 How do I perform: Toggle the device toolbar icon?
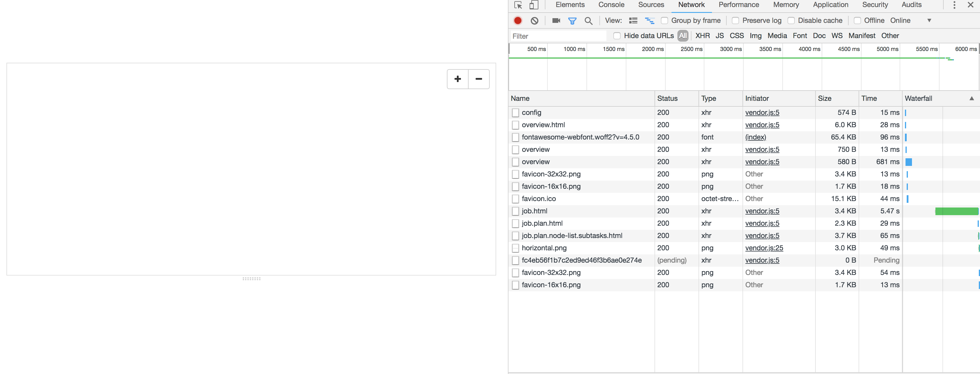click(x=534, y=5)
